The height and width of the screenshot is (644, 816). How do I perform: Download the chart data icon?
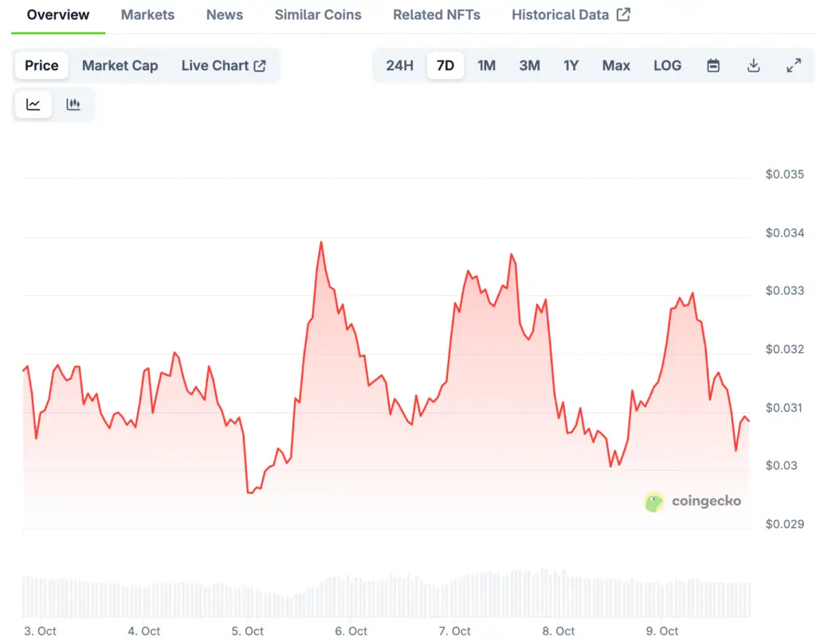[x=753, y=65]
